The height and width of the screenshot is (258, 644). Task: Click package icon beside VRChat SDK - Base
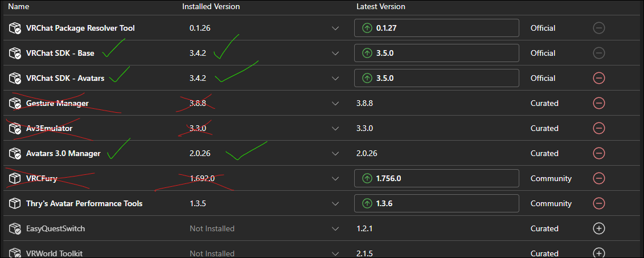pos(15,53)
